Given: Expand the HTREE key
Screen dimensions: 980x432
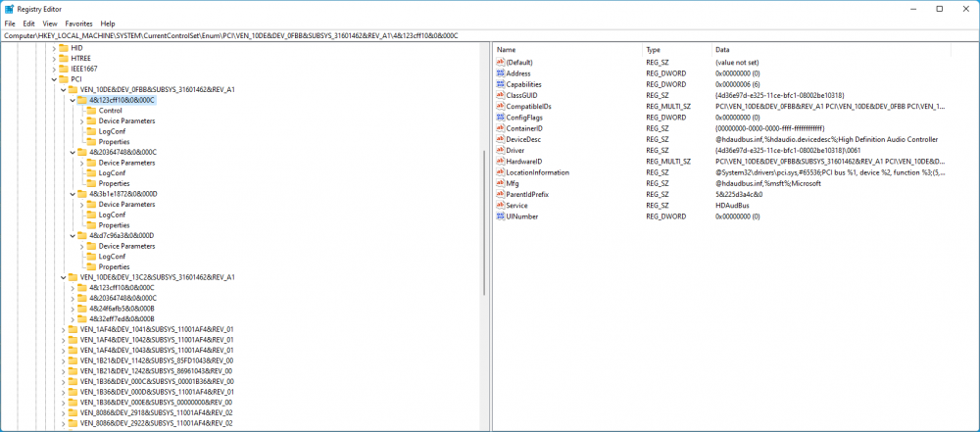Looking at the screenshot, I should click(54, 58).
